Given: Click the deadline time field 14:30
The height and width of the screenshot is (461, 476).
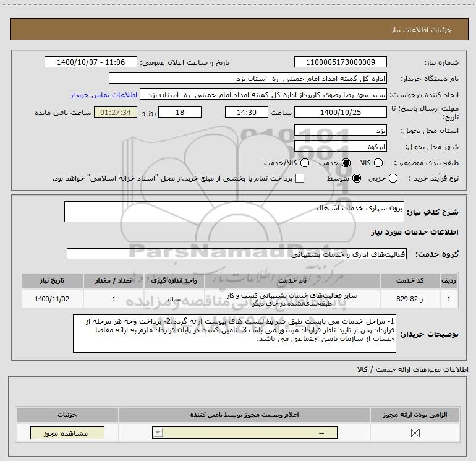Looking at the screenshot, I should click(x=247, y=113).
